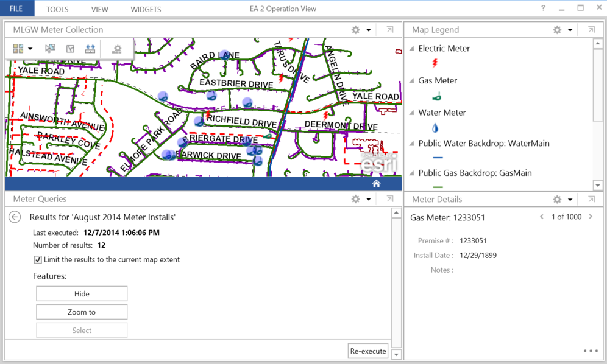
Task: Activate the feature select cursor tool
Action: tap(50, 48)
